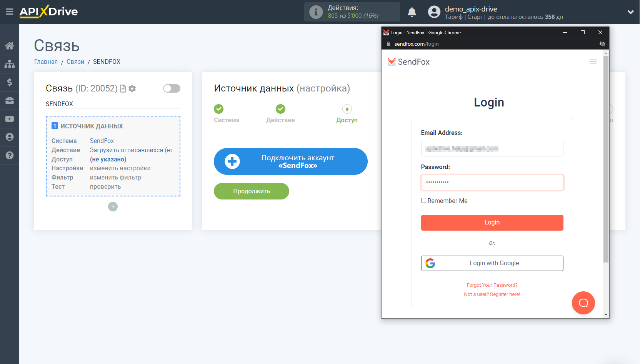Screen dimensions: 640x364
Task: Click the info icon next to Действия
Action: pos(316,12)
